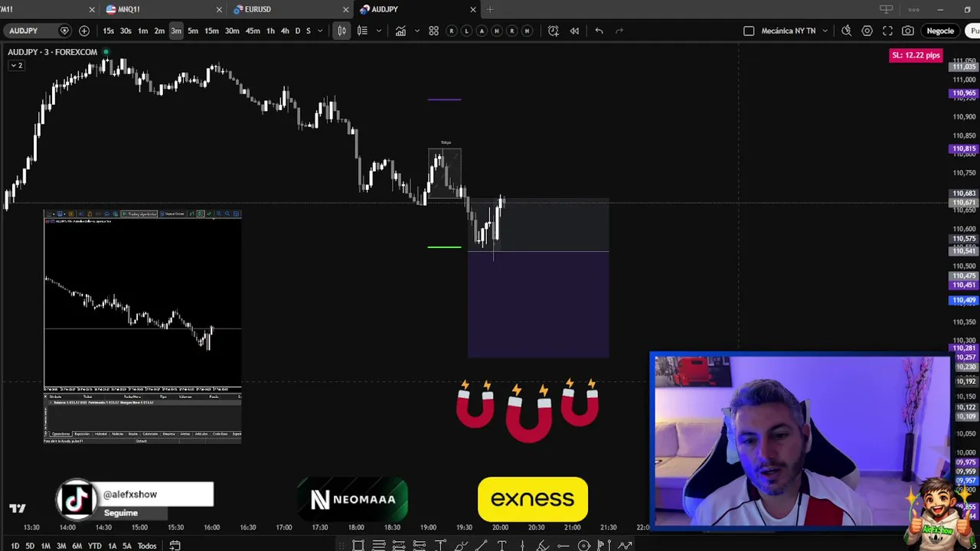This screenshot has width=980, height=551.
Task: Select the 30s timeframe
Action: point(126,31)
